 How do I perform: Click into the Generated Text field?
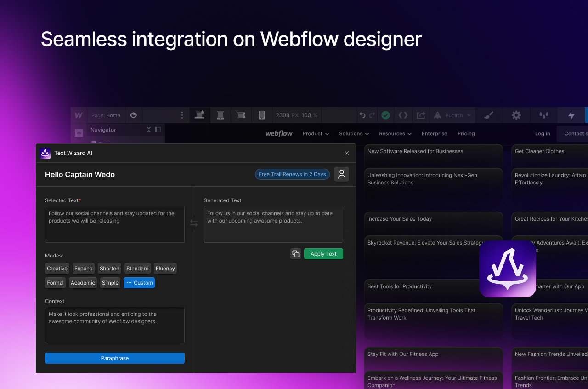click(273, 224)
